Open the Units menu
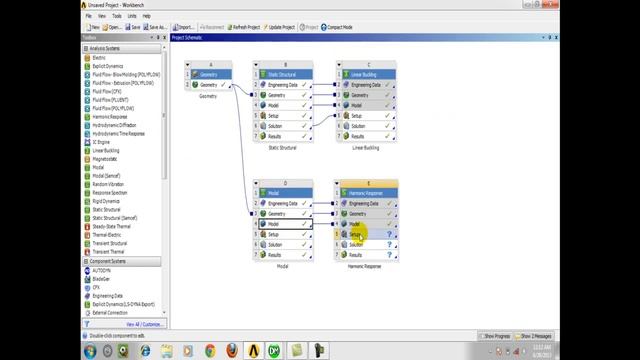The height and width of the screenshot is (360, 640). point(132,16)
